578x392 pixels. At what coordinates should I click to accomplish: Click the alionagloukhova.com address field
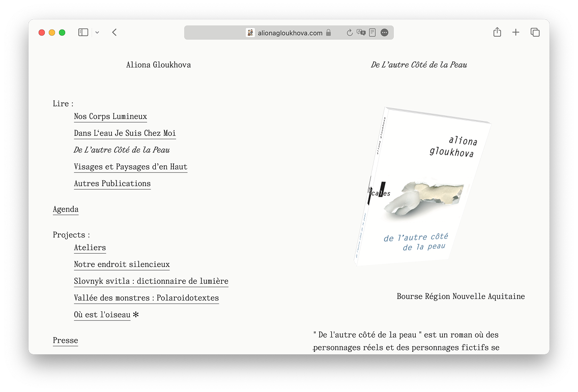coord(290,33)
